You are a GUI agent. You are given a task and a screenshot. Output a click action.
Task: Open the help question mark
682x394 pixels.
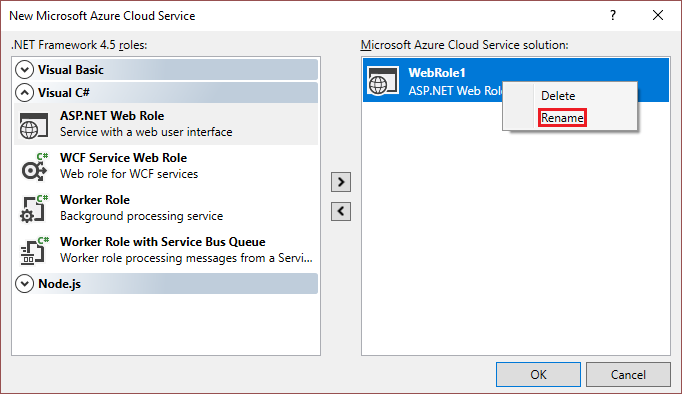[613, 15]
